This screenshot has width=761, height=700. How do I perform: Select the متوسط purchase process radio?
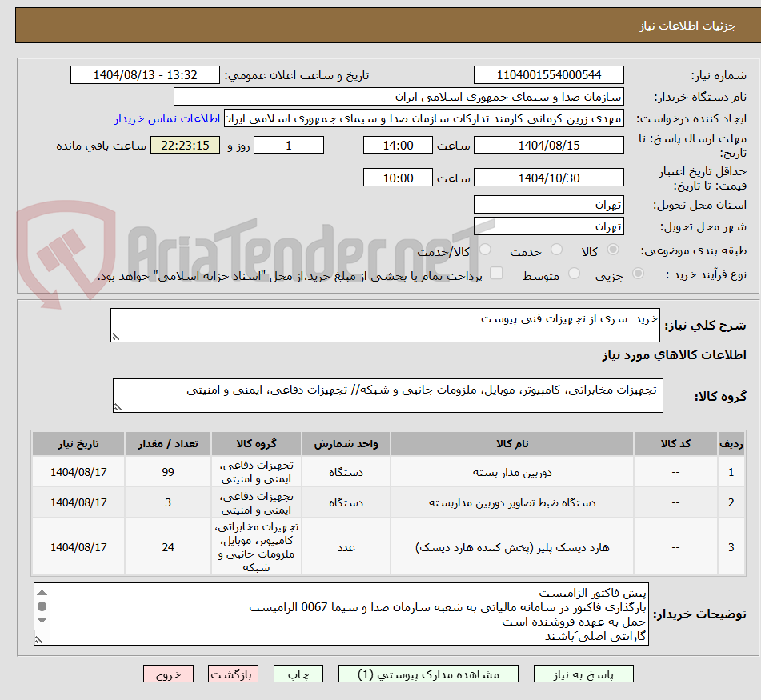coord(575,274)
